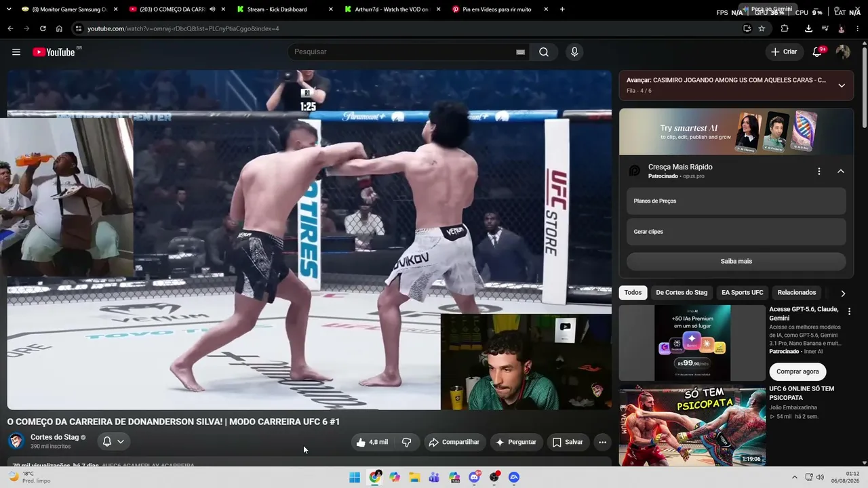This screenshot has width=868, height=488.
Task: Reload the YouTube page
Action: 43,28
